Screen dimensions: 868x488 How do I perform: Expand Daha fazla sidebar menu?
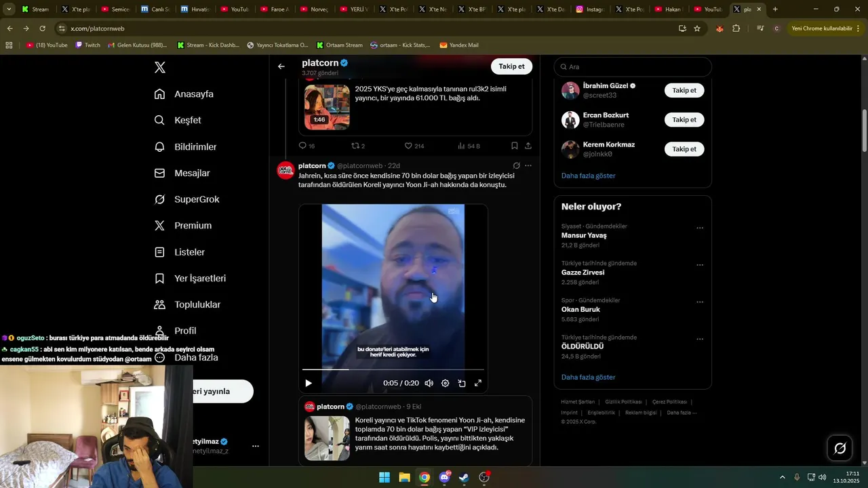point(186,357)
